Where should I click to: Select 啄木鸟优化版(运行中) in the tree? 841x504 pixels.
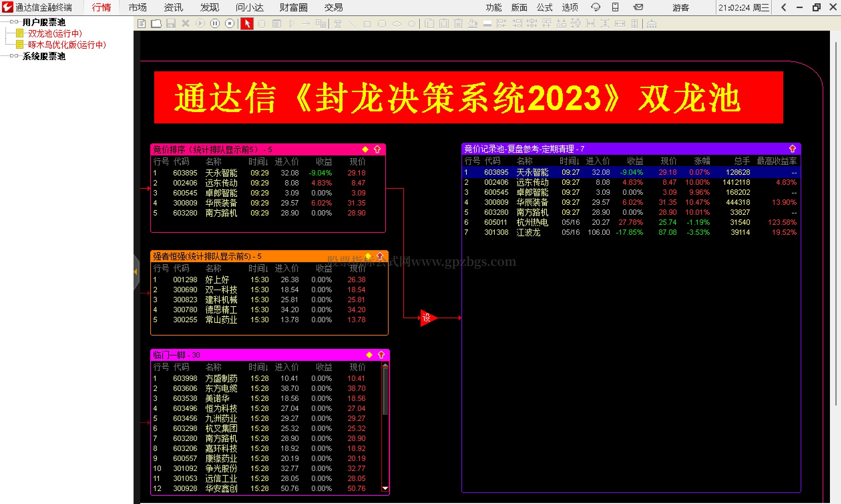click(x=67, y=44)
